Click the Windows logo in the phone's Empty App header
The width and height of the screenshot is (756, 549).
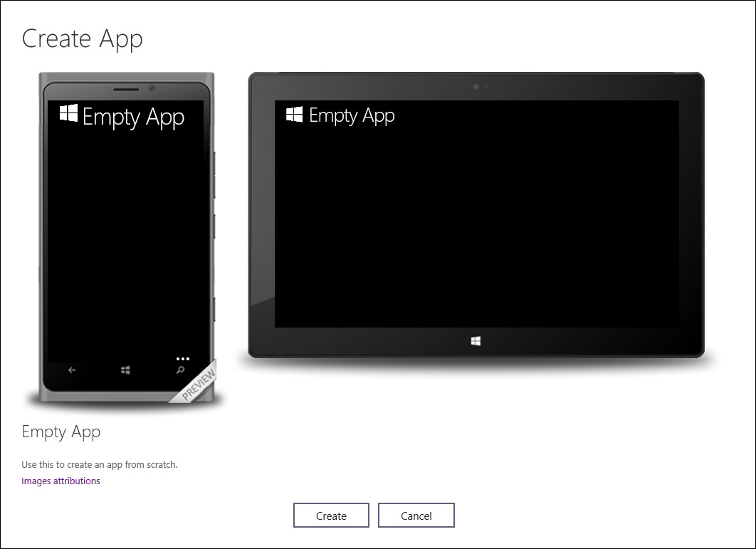69,114
